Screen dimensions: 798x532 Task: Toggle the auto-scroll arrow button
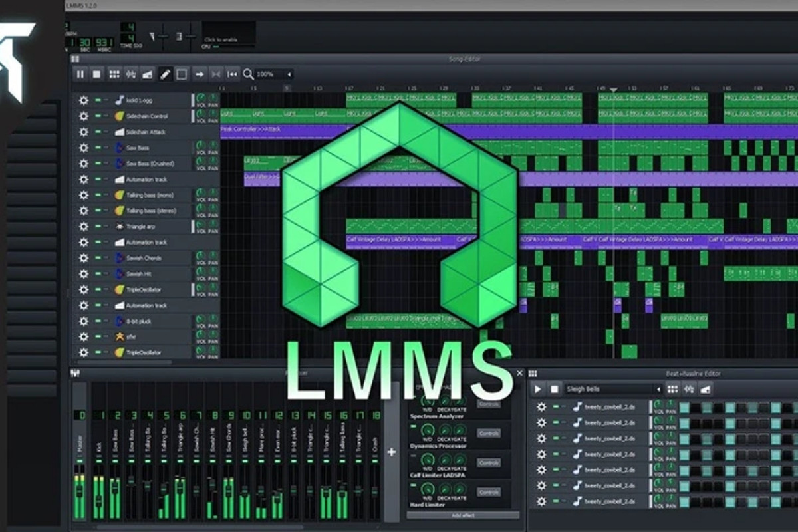199,74
